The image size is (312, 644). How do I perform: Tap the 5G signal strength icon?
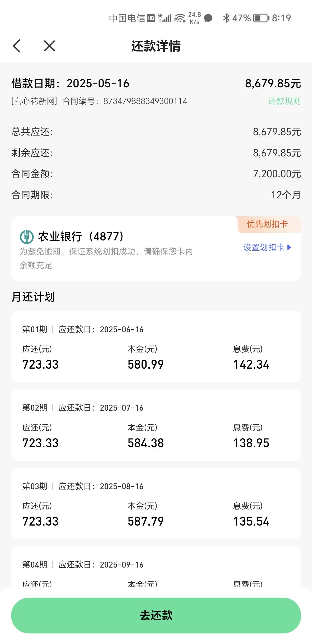pos(165,18)
